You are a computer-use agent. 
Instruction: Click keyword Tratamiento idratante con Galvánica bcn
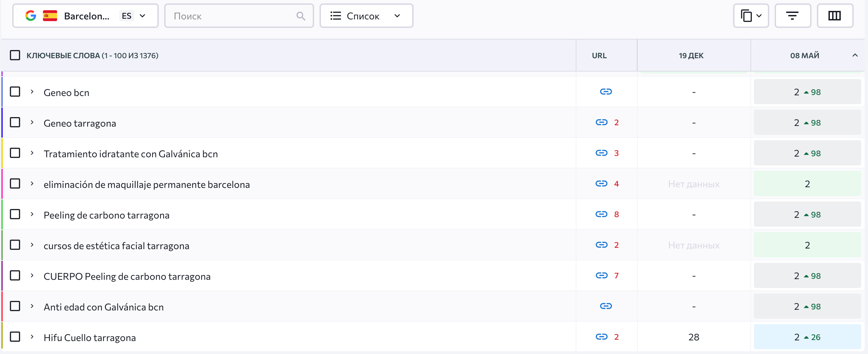(x=130, y=154)
